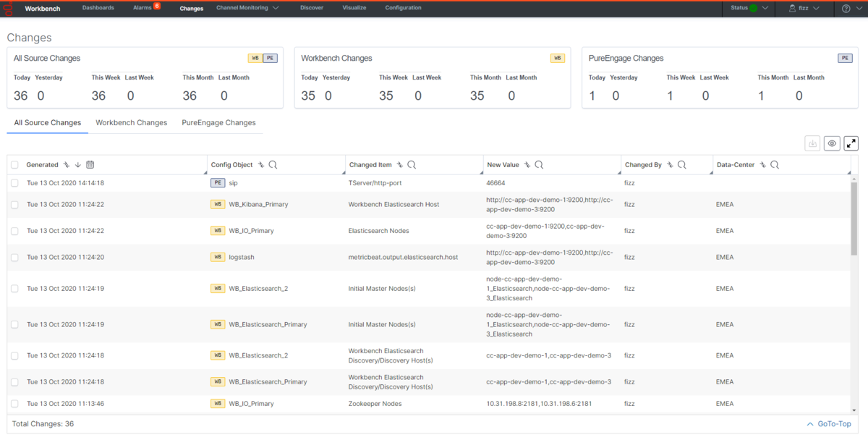Switch to the PureEngage Changes tab

[x=219, y=123]
